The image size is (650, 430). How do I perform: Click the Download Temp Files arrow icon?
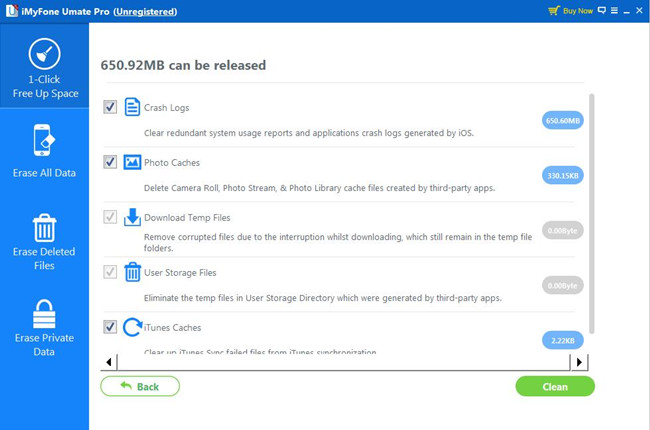[132, 217]
